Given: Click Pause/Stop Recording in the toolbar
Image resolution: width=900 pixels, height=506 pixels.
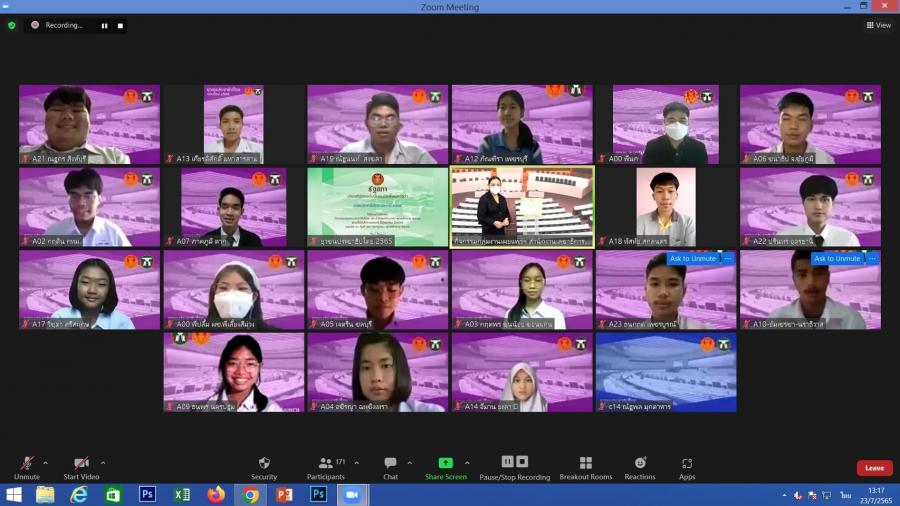Looking at the screenshot, I should 515,468.
